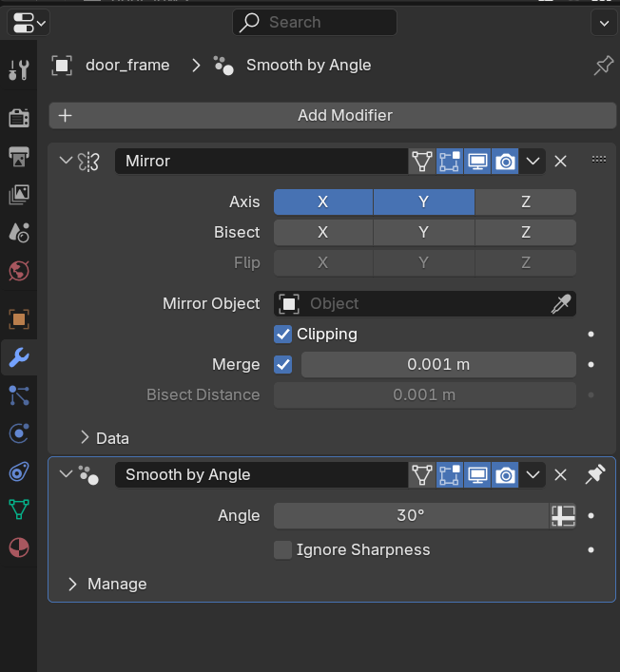The height and width of the screenshot is (672, 620).
Task: Toggle Smooth by Angle viewport display
Action: click(x=477, y=475)
